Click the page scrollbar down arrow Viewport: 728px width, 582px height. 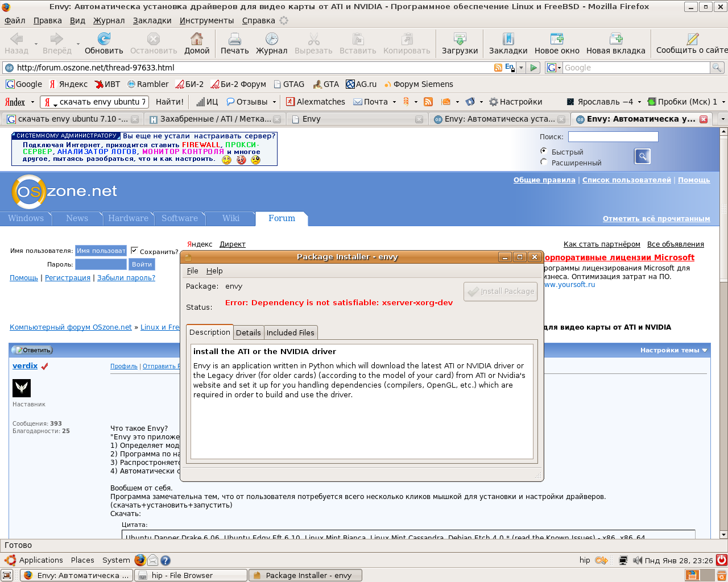tap(723, 535)
